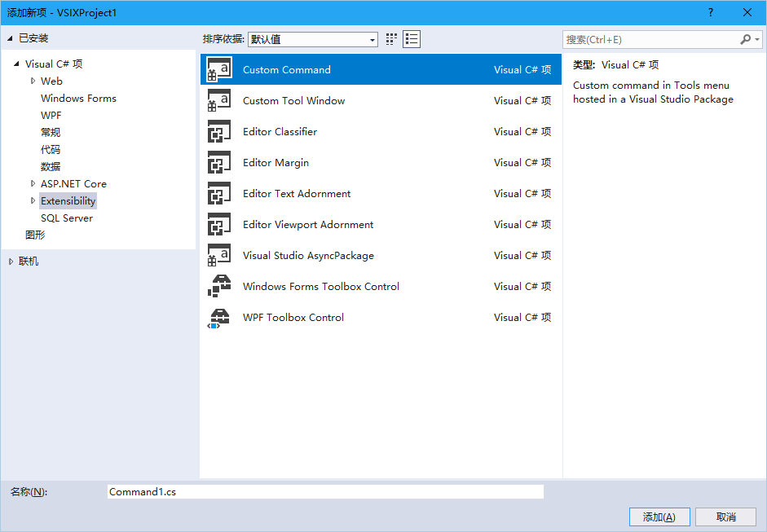Screen dimensions: 767x532
Task: Click the Visual C# 项 tree label
Action: pyautogui.click(x=54, y=64)
